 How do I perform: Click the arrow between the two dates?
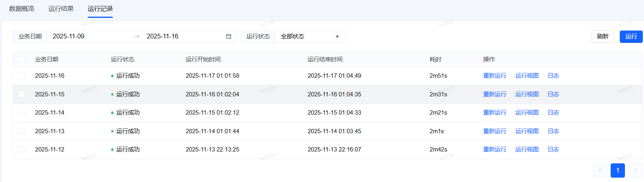point(137,36)
